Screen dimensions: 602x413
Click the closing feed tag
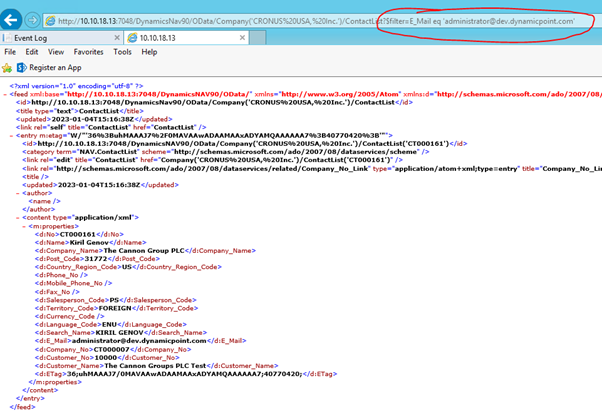pos(22,407)
